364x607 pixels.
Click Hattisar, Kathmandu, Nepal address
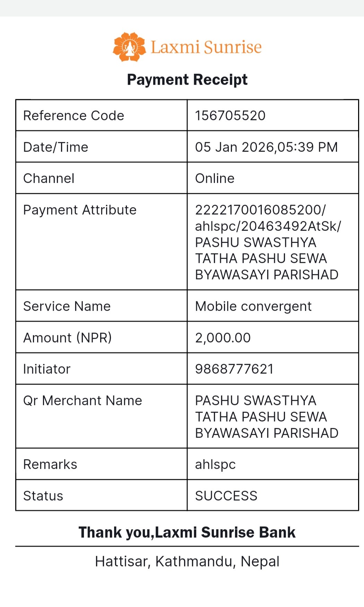(187, 562)
